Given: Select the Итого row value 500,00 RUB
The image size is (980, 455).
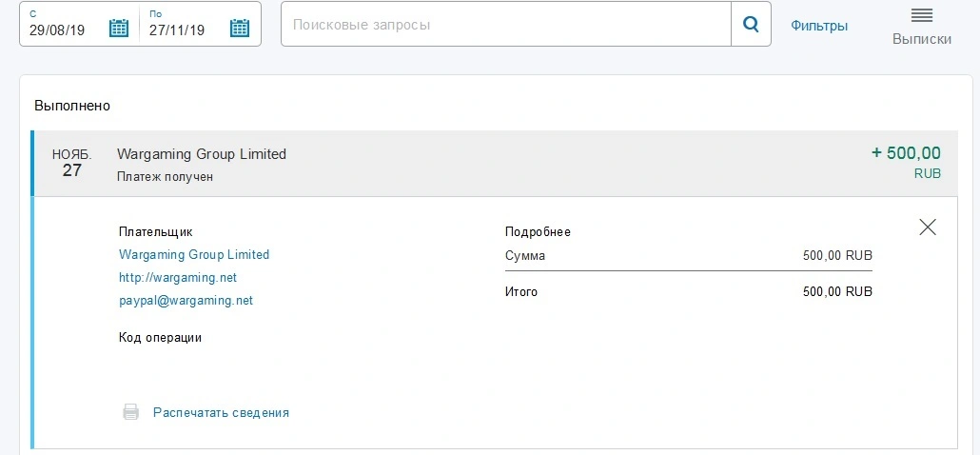Looking at the screenshot, I should pos(837,292).
